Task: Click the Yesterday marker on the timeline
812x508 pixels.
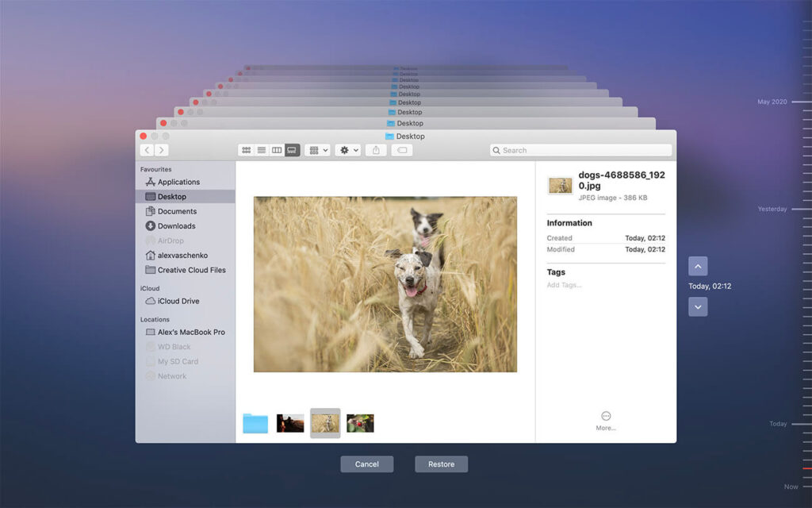Action: tap(772, 210)
